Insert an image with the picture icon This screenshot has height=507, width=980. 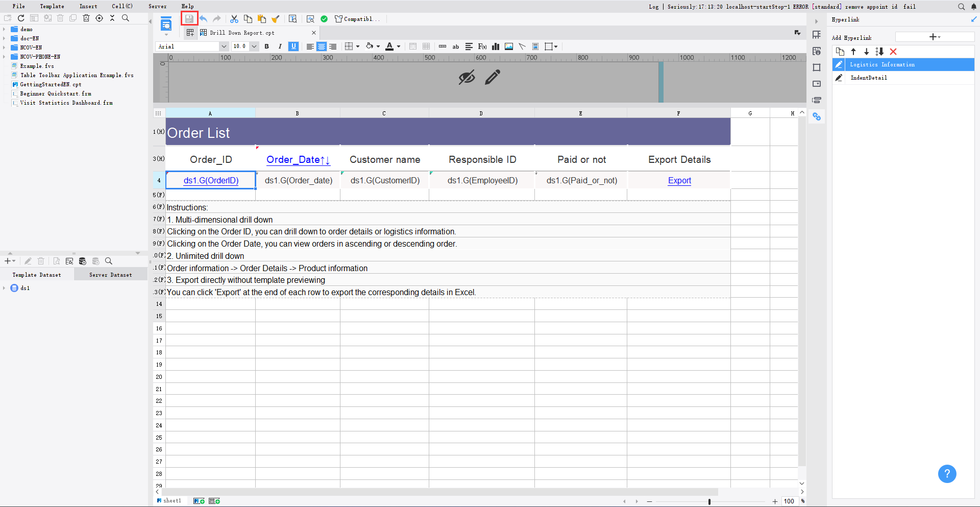coord(509,46)
